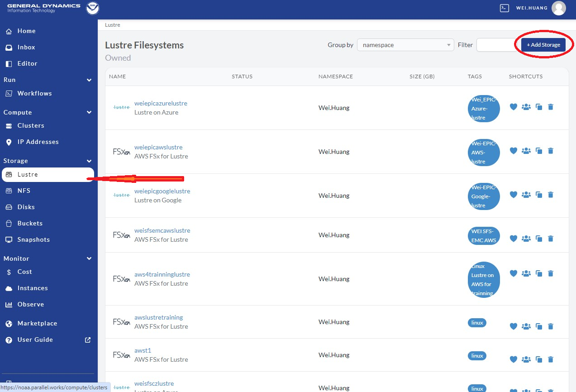
Task: Click the Lustre breadcrumb text
Action: tap(113, 25)
